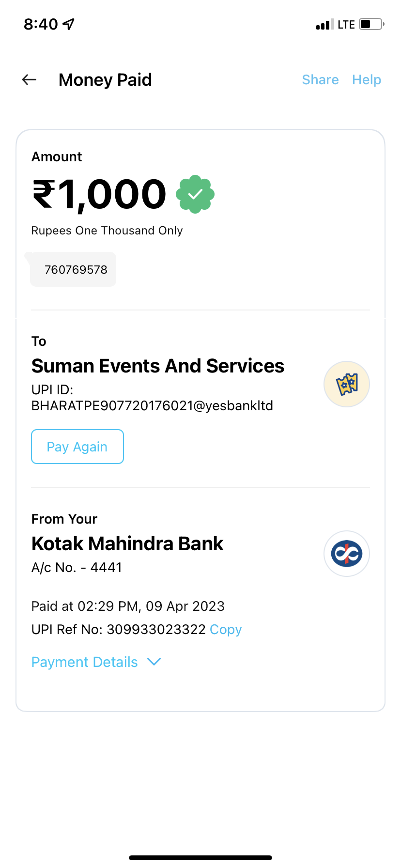The width and height of the screenshot is (401, 868).
Task: Open the Payment Details section
Action: point(85,662)
